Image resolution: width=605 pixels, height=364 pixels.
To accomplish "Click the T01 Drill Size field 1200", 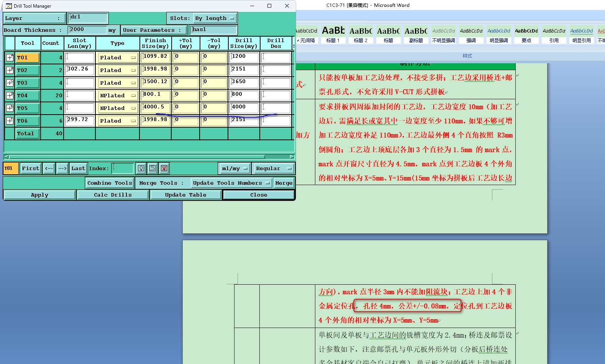I will [244, 57].
